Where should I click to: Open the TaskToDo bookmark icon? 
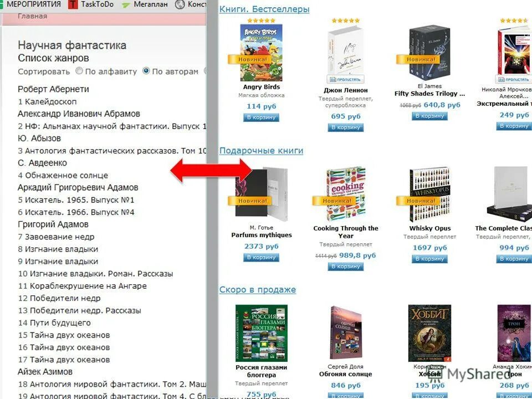pyautogui.click(x=73, y=4)
